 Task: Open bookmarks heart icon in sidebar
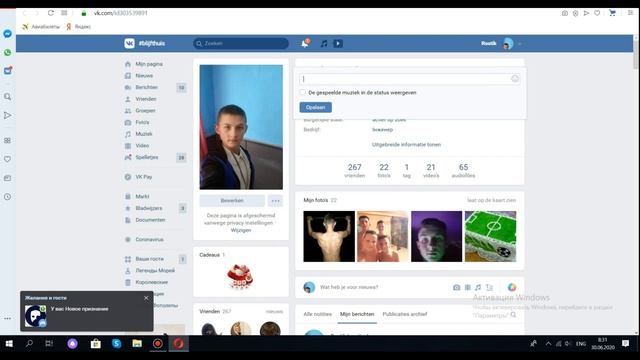click(x=7, y=159)
